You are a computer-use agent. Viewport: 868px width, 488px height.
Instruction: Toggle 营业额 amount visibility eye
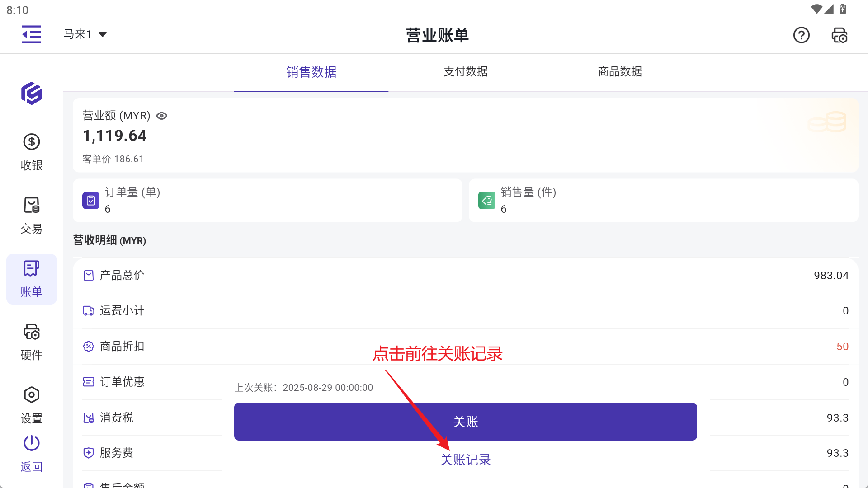coord(161,116)
